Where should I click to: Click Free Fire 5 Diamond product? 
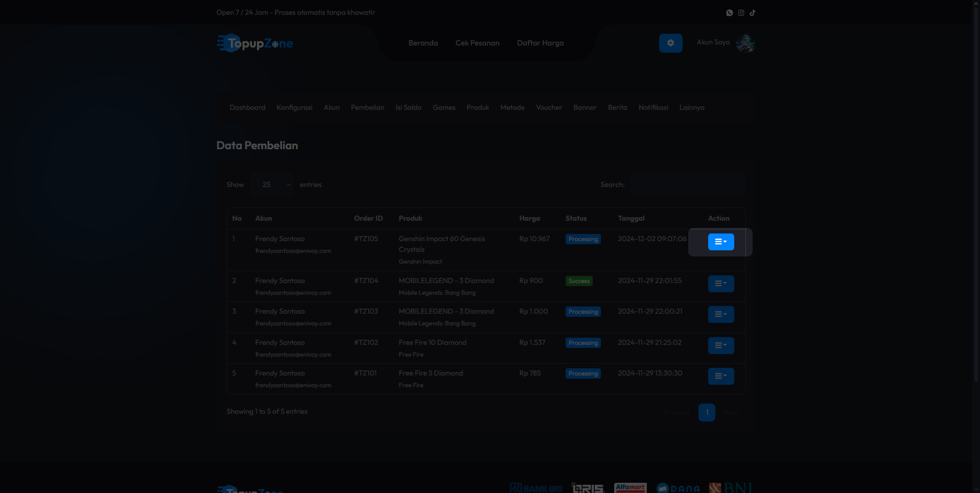[x=431, y=373]
